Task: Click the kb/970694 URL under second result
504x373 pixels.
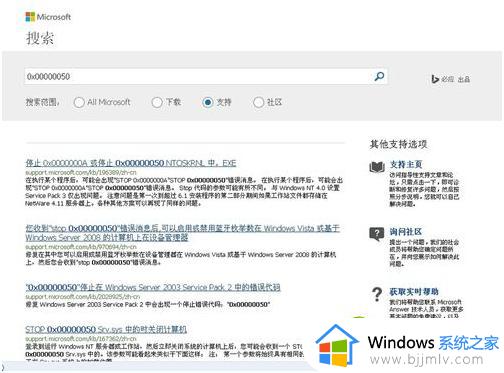Action: coord(81,247)
